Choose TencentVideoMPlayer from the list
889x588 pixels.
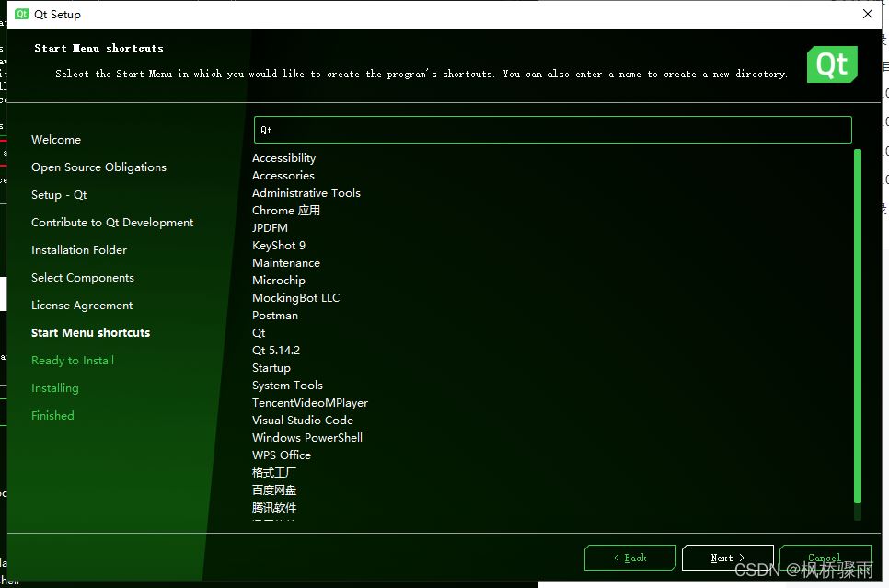click(310, 402)
